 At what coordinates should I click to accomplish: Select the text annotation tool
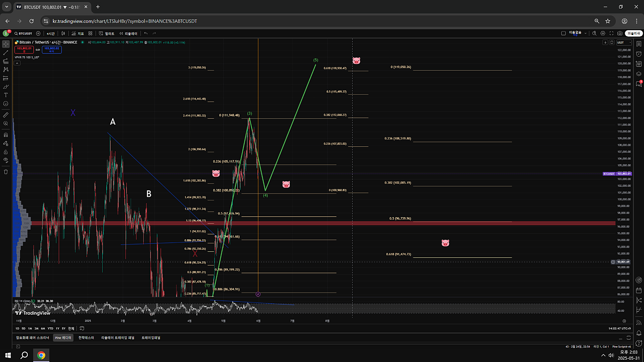click(x=6, y=95)
